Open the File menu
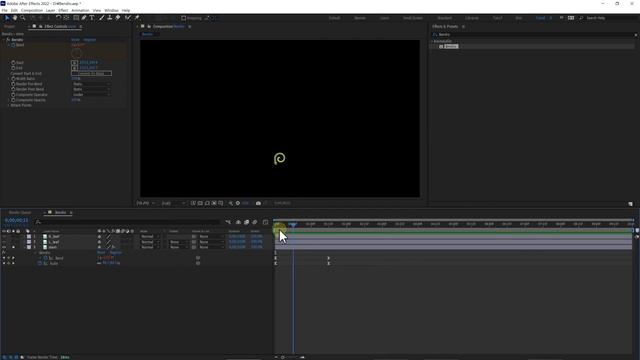 pyautogui.click(x=4, y=10)
